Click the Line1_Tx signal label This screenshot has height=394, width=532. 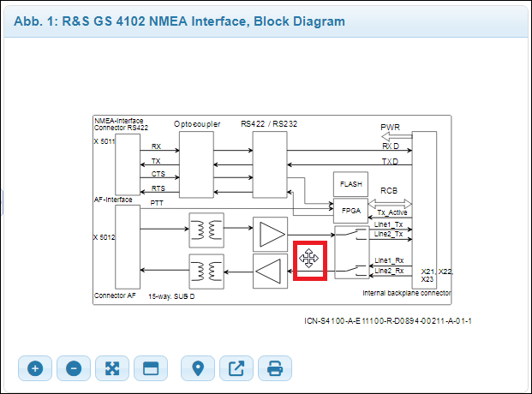click(388, 224)
